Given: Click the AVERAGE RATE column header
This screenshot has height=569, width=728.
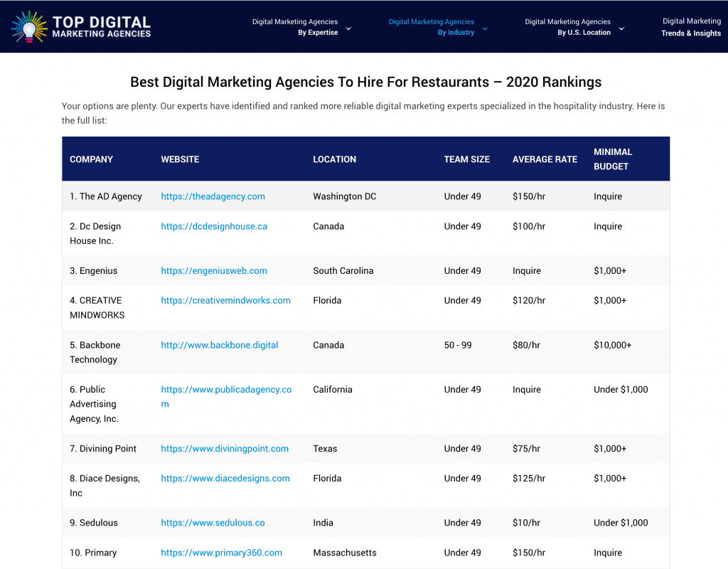Looking at the screenshot, I should click(545, 159).
